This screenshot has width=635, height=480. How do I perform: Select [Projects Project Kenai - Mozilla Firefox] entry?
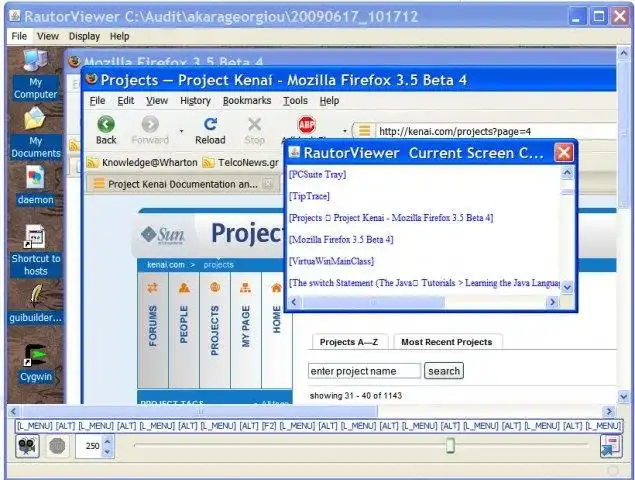(x=391, y=218)
